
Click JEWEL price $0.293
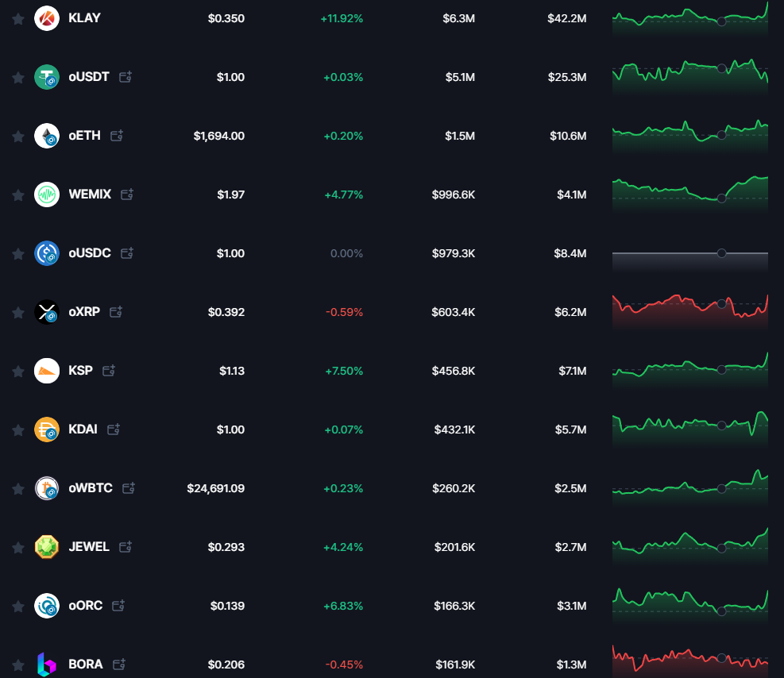coord(226,547)
